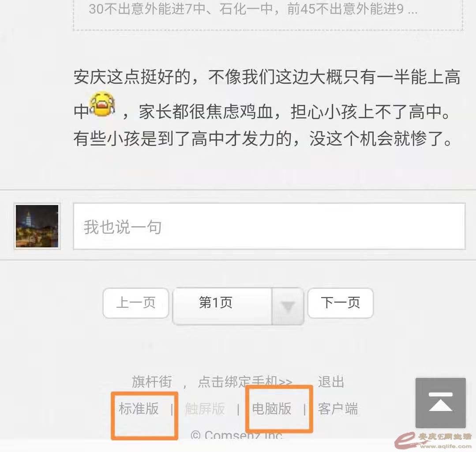The height and width of the screenshot is (452, 476).
Task: Tap the reply line 有些小孩是到了高中才发力的
Action: 263,138
